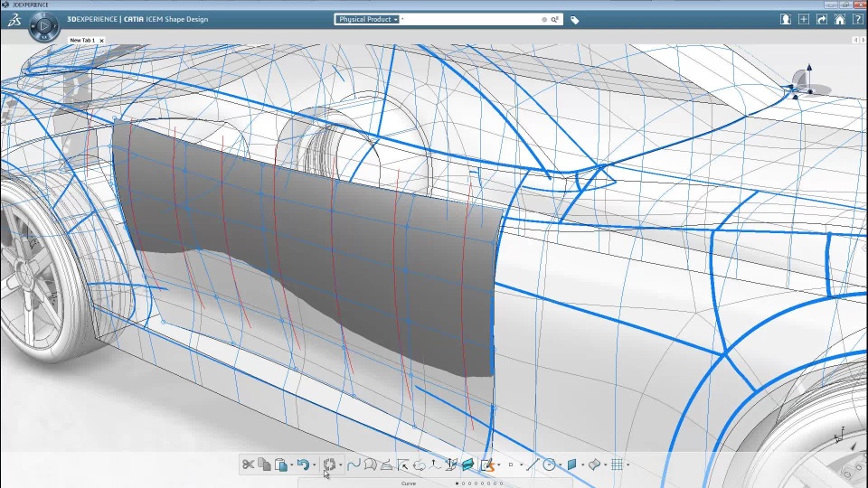The height and width of the screenshot is (488, 868).
Task: Select the Line tool icon
Action: click(x=533, y=465)
